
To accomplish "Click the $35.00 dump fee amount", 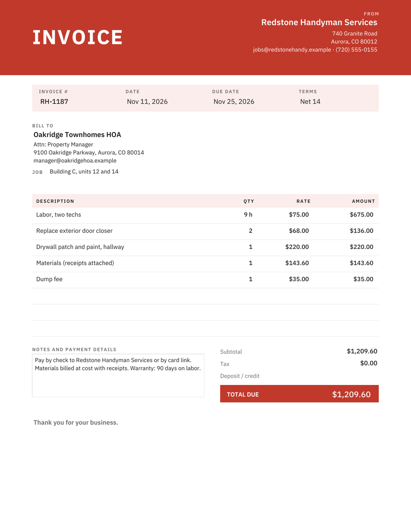I will click(363, 279).
